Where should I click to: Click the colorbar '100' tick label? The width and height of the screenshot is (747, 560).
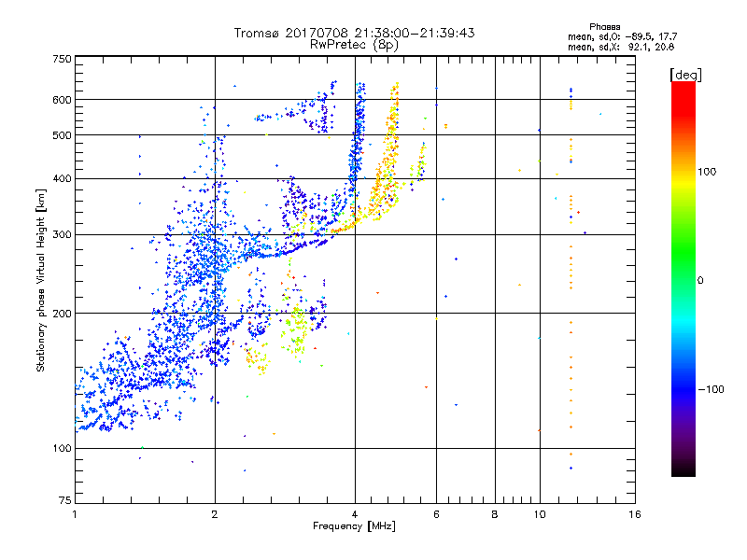(x=707, y=172)
